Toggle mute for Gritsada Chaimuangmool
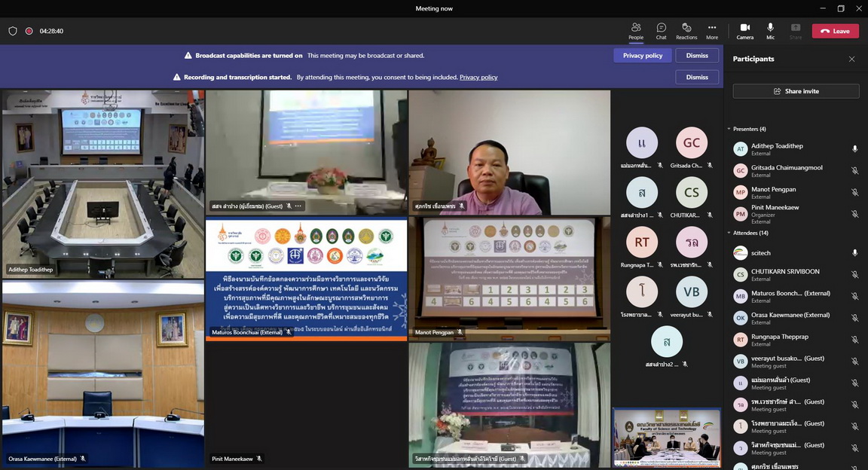The width and height of the screenshot is (868, 470). tap(854, 171)
